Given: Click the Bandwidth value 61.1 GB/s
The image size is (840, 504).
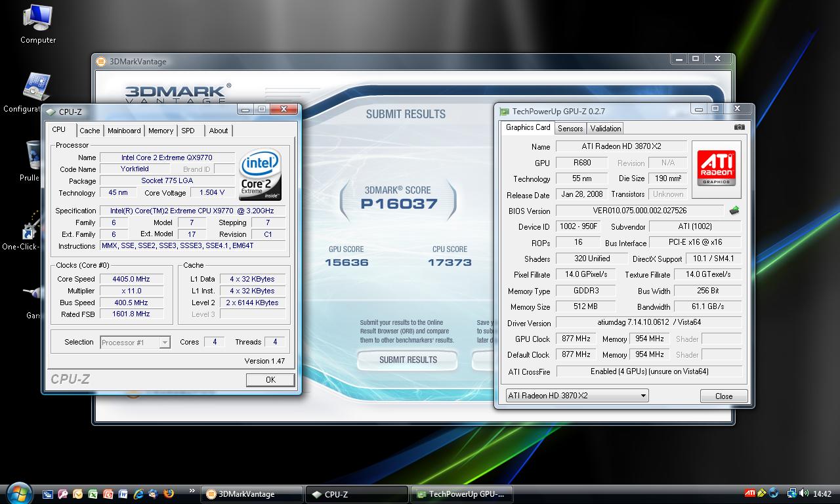Looking at the screenshot, I should pyautogui.click(x=708, y=306).
